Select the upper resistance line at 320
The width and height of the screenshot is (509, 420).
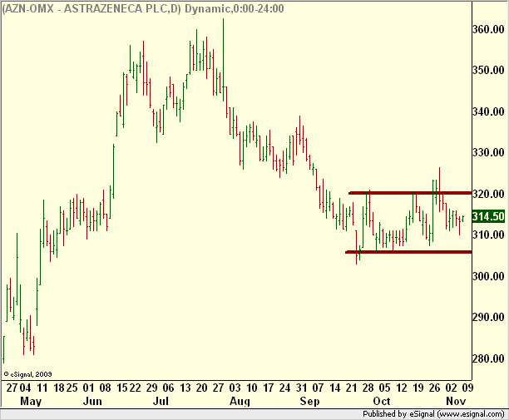pos(410,193)
